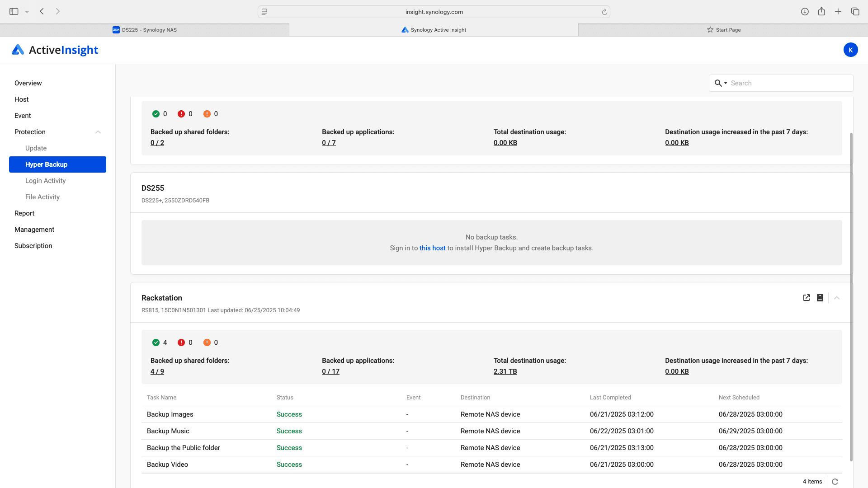The image size is (868, 488).
Task: Click the Rackstation log document icon
Action: tap(820, 298)
